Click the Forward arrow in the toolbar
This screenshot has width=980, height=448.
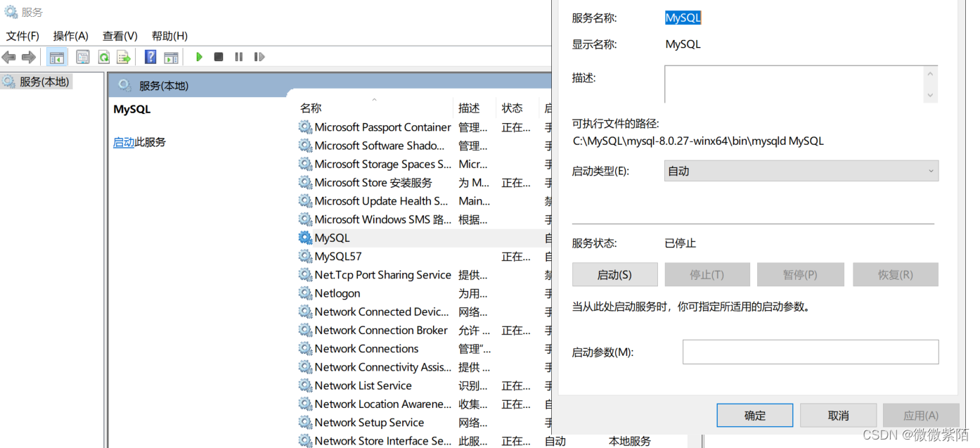pyautogui.click(x=28, y=57)
